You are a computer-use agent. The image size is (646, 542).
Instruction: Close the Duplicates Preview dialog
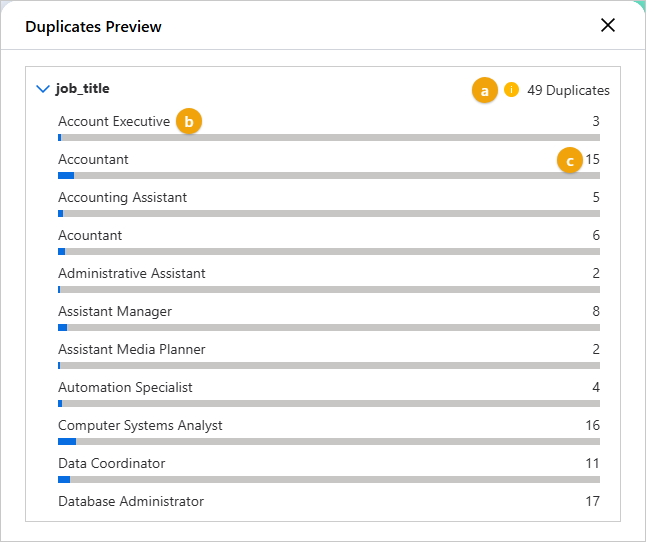pos(608,26)
